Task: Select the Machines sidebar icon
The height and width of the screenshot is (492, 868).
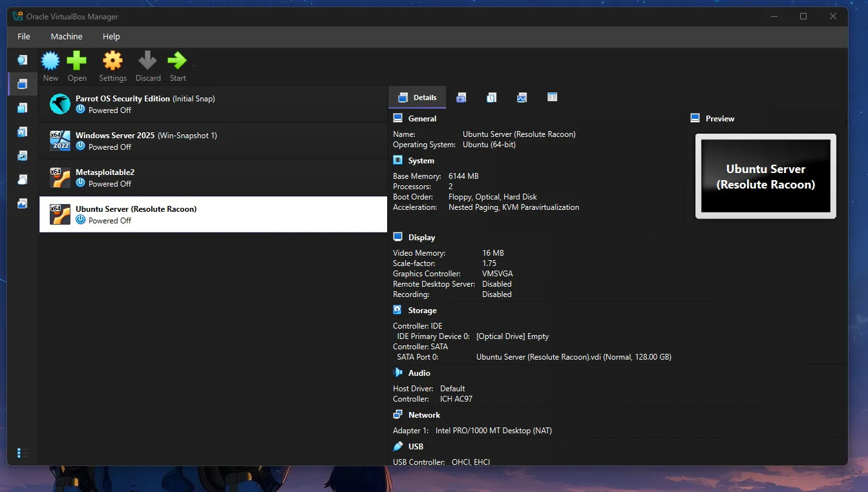Action: coord(23,84)
